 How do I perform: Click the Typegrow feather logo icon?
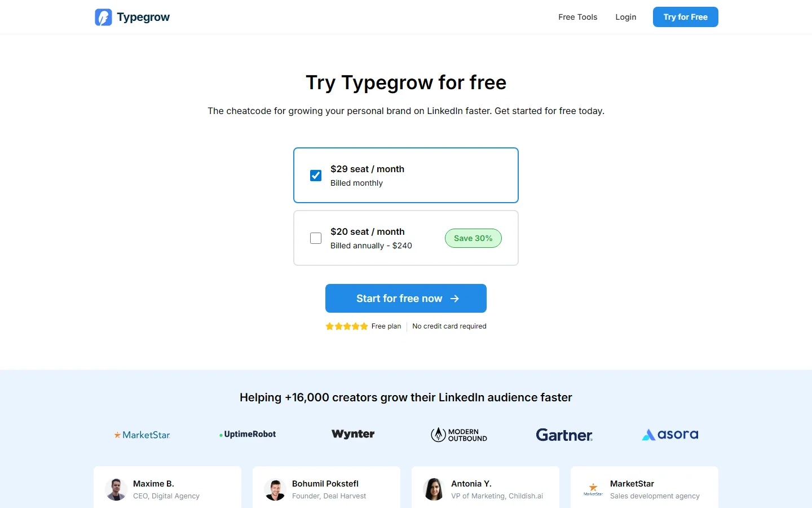(x=103, y=17)
